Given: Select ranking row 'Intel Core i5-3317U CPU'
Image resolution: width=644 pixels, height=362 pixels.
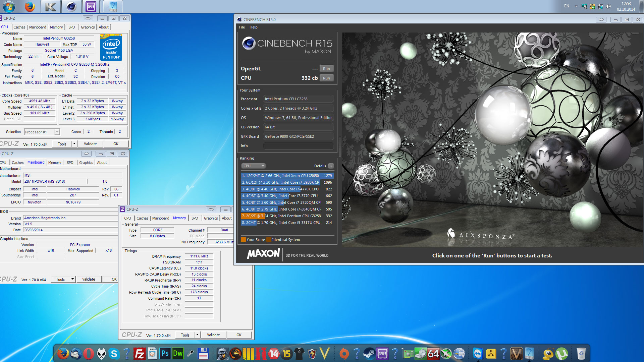Looking at the screenshot, I should coord(287,223).
